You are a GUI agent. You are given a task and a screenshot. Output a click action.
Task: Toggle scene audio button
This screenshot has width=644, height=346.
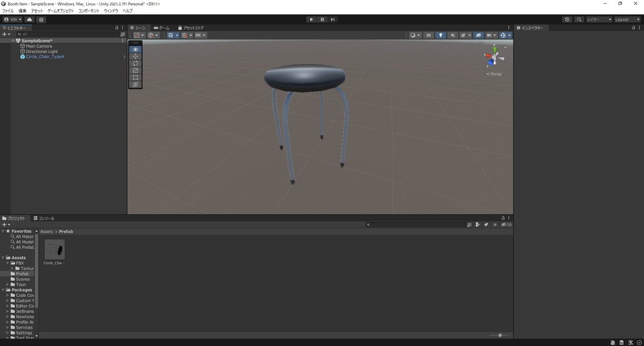(453, 35)
